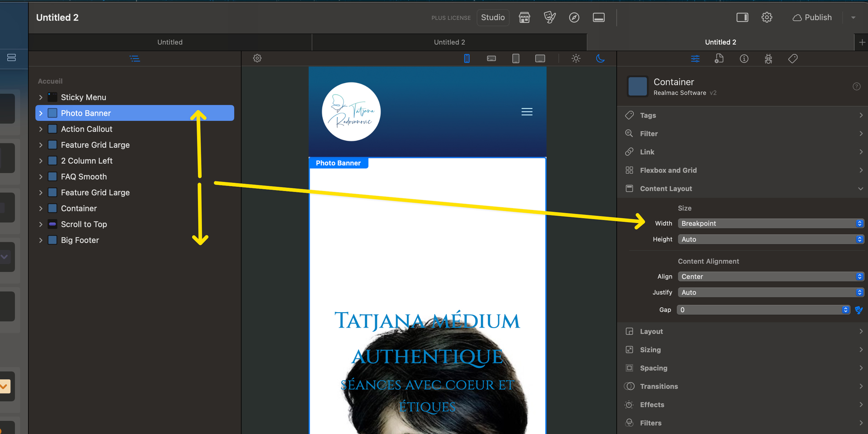The image size is (868, 434).
Task: Switch to dark mode moon icon
Action: [x=600, y=58]
